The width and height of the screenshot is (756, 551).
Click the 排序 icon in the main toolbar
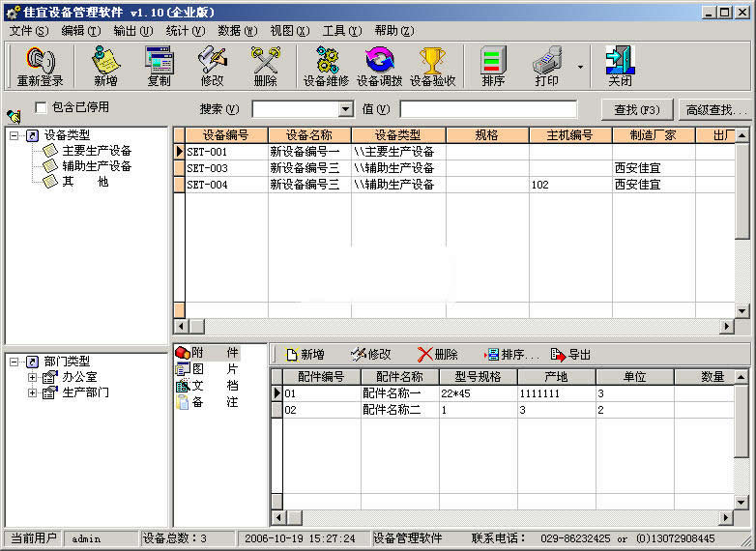[x=493, y=66]
